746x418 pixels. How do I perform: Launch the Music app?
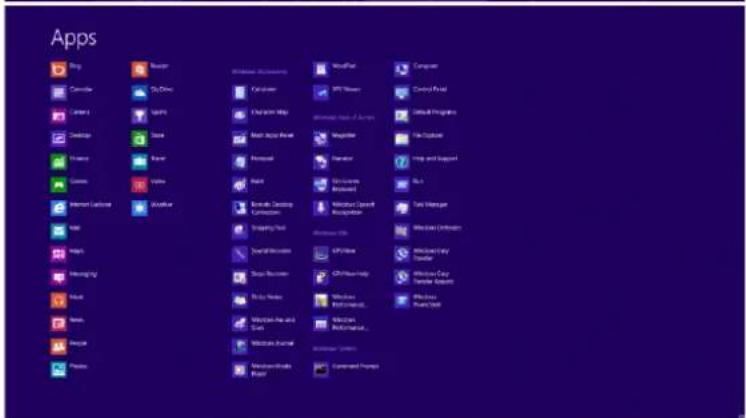click(x=67, y=300)
